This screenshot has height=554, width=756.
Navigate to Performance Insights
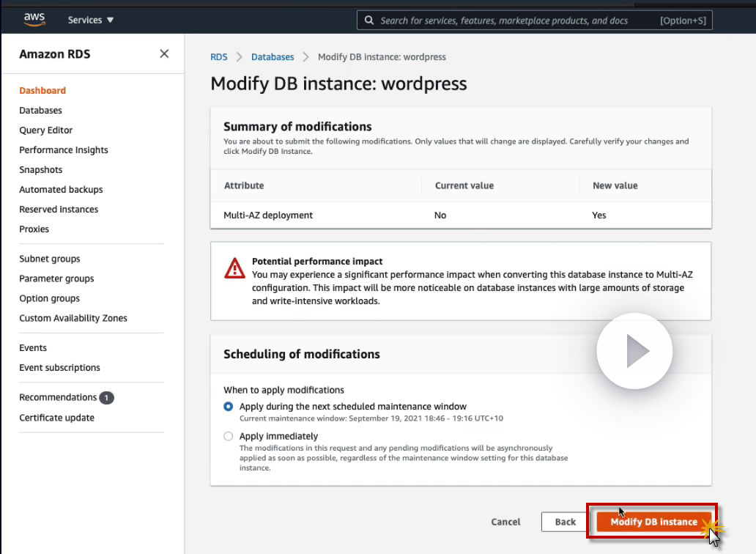coord(64,150)
